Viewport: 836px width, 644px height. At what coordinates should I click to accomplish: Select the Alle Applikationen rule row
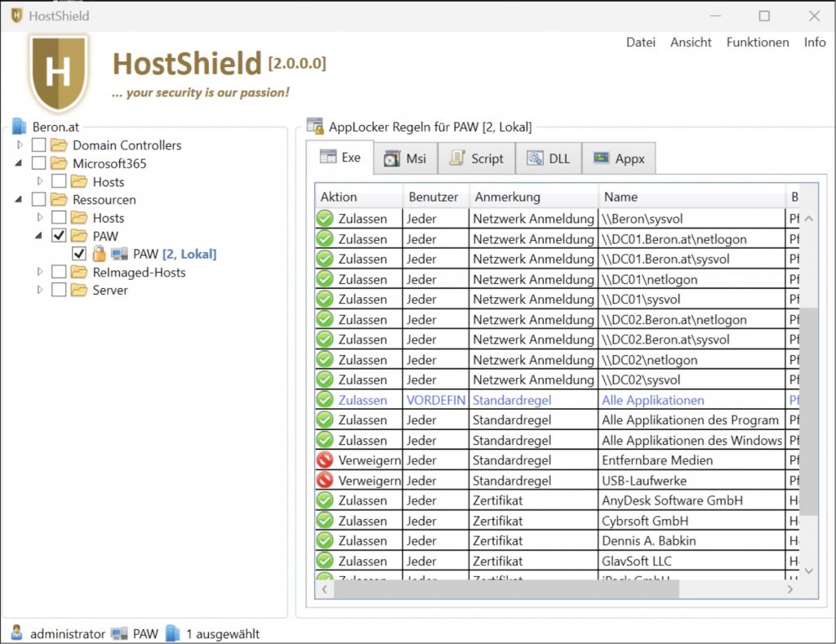tap(652, 400)
